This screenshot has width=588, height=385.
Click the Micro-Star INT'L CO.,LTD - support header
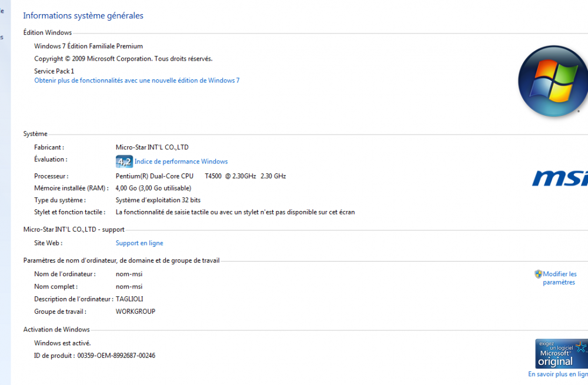point(73,229)
